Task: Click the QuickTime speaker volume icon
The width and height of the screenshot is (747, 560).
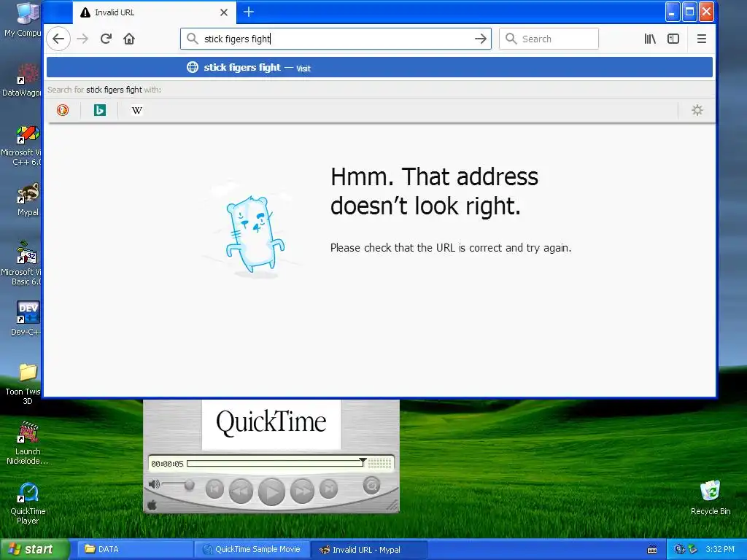Action: coord(154,484)
